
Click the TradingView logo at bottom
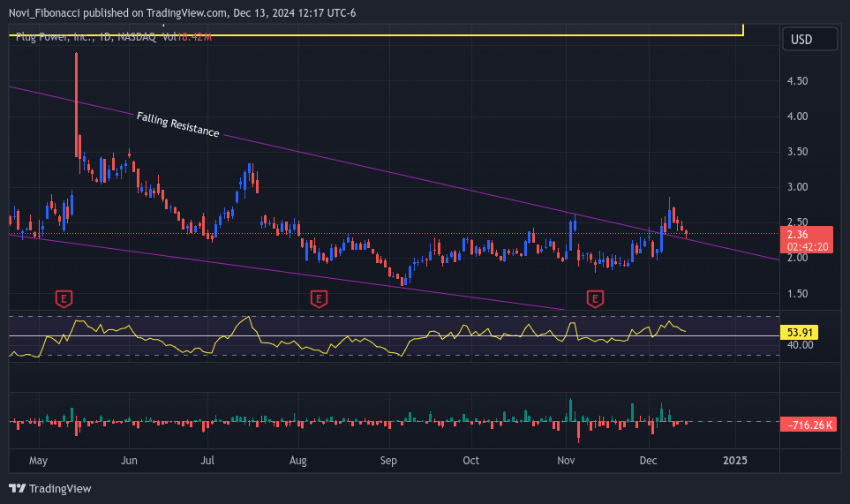(50, 488)
